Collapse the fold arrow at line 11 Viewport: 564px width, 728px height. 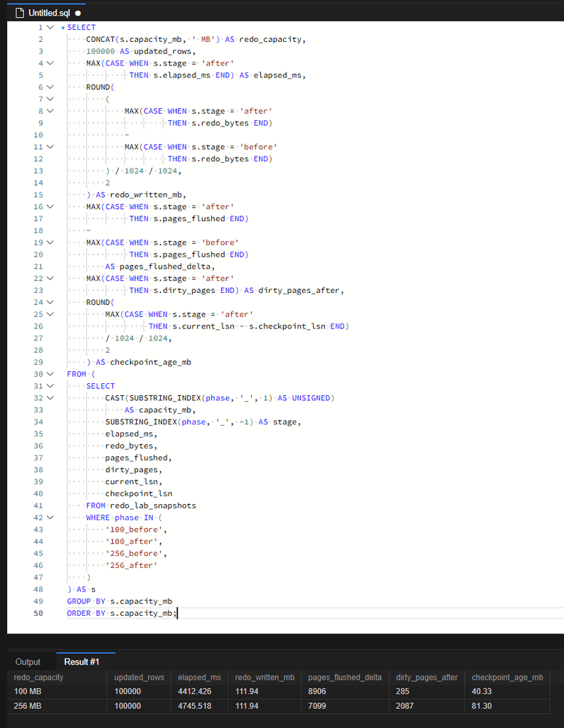tap(50, 146)
